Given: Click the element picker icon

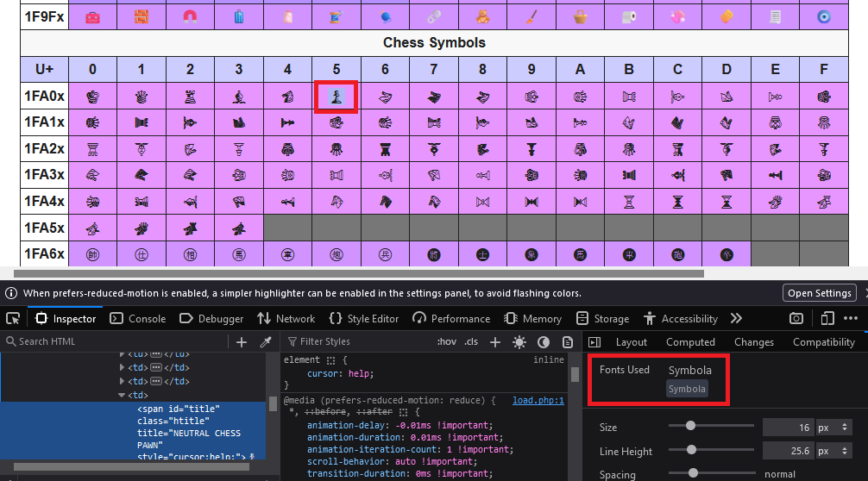Looking at the screenshot, I should 14,318.
